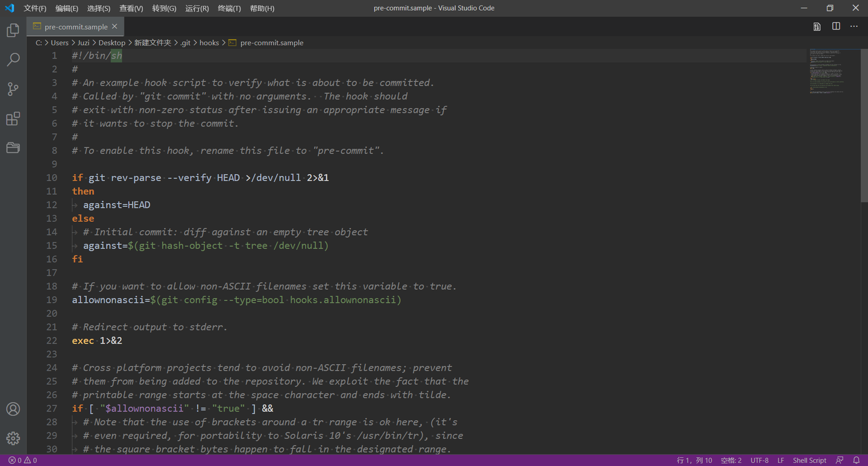Select the UTF-8 encoding indicator
Viewport: 868px width, 466px height.
(759, 460)
